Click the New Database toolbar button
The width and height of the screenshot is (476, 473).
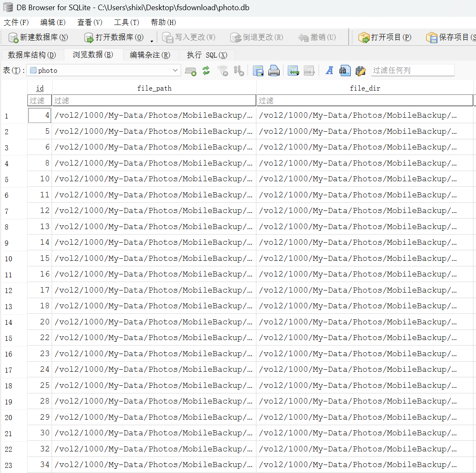38,37
